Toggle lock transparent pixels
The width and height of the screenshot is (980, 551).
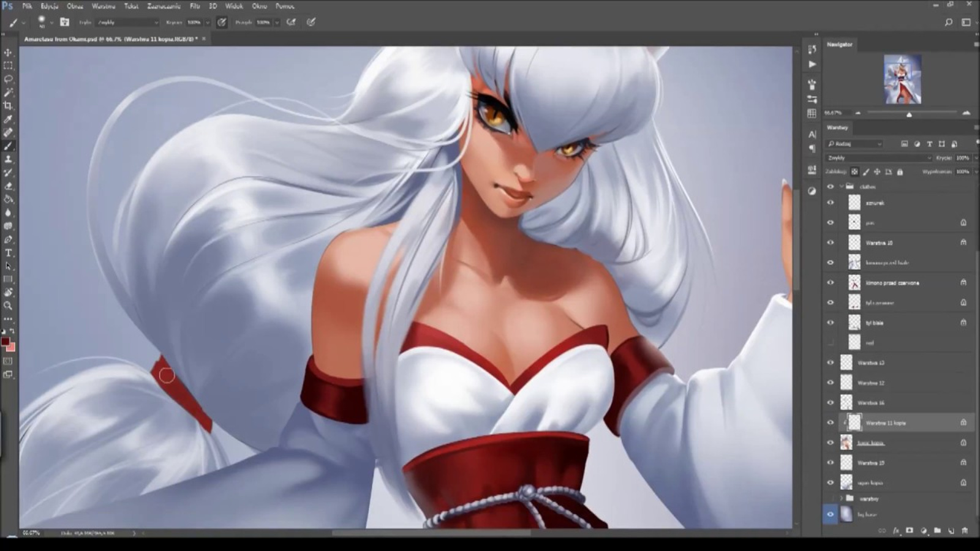[x=854, y=172]
